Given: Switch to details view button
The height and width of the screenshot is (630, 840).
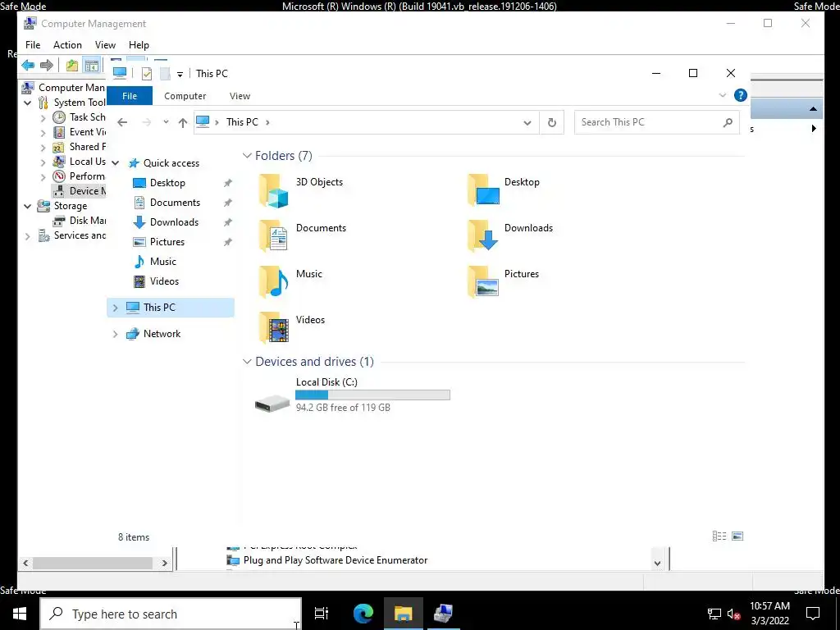Looking at the screenshot, I should (x=719, y=536).
